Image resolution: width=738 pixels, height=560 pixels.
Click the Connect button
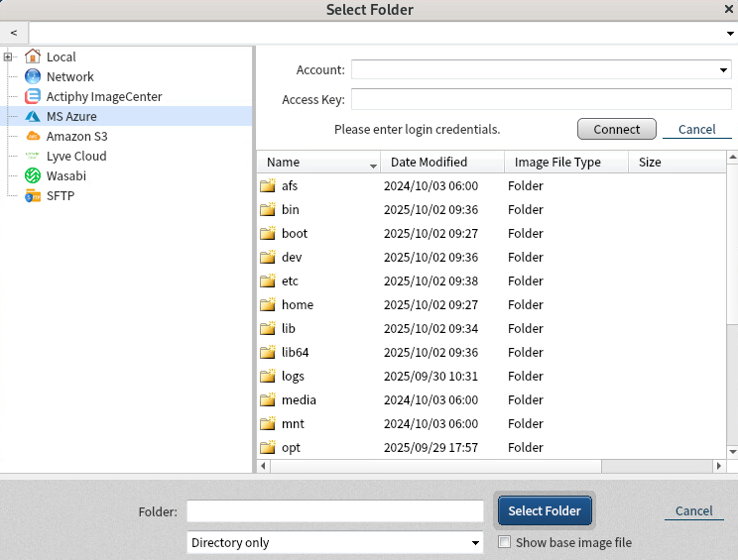coord(616,130)
